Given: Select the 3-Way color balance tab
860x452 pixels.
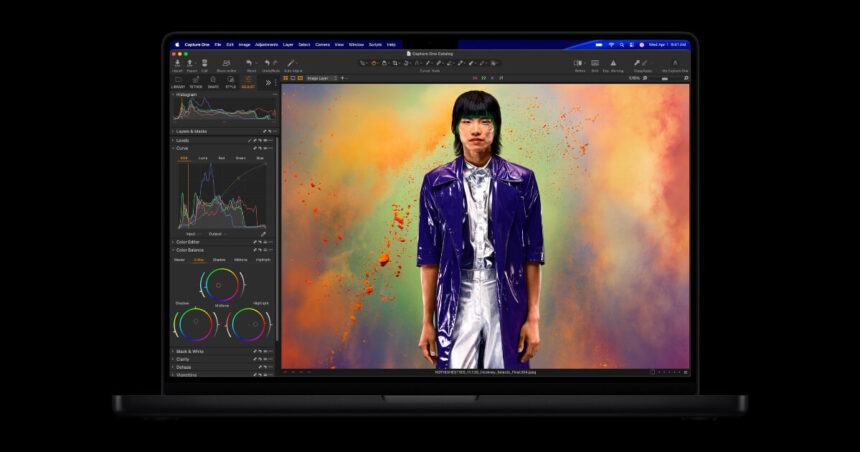Looking at the screenshot, I should (x=199, y=260).
